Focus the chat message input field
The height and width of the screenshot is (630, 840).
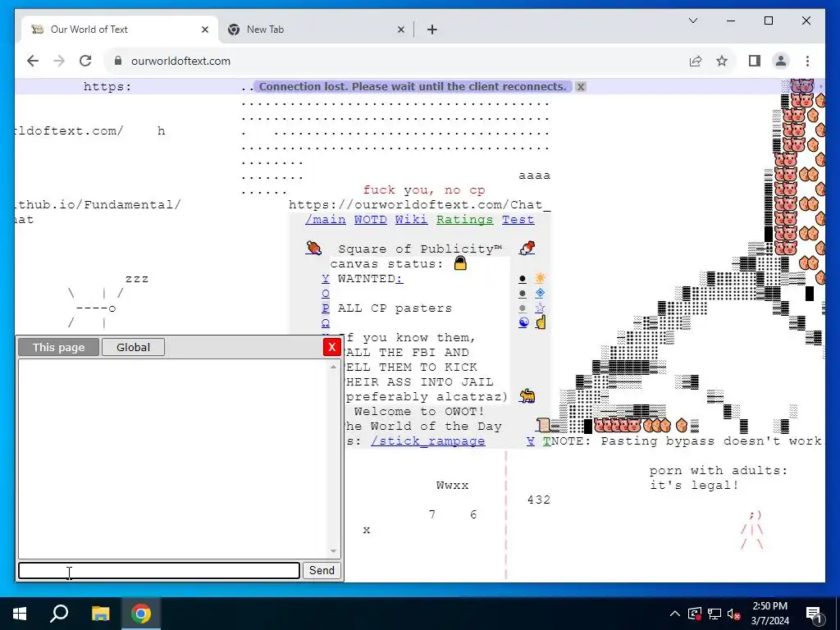pyautogui.click(x=159, y=571)
